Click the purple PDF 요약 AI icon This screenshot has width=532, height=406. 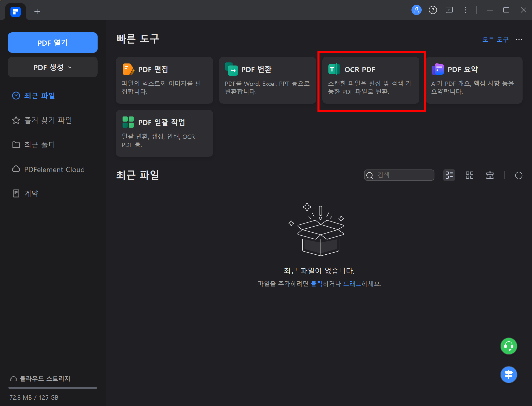point(438,69)
